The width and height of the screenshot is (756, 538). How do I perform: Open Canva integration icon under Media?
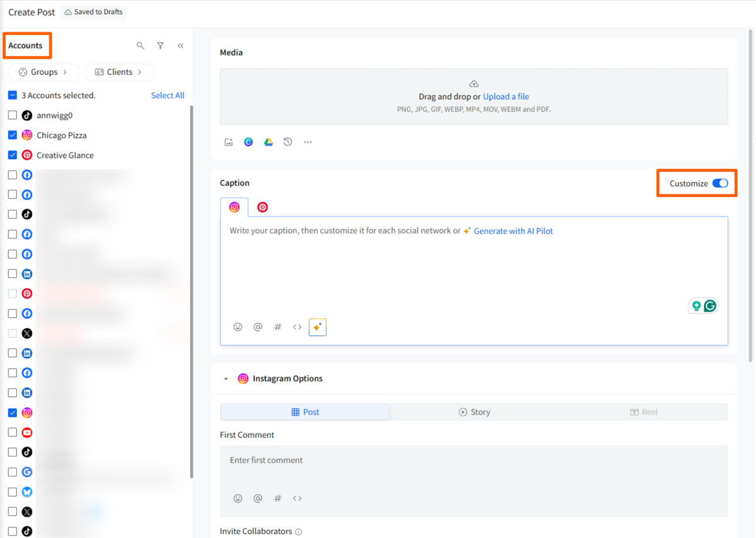pos(248,142)
